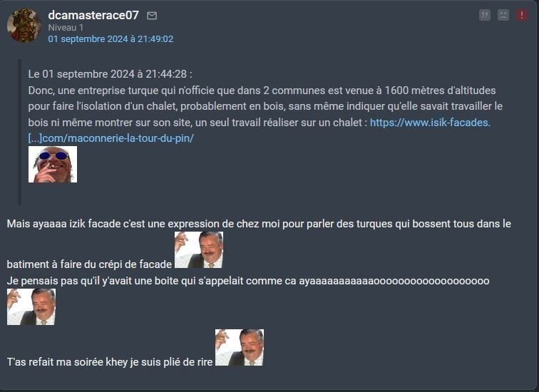539x392 pixels.
Task: Report the post with red exclamation icon
Action: 522,15
